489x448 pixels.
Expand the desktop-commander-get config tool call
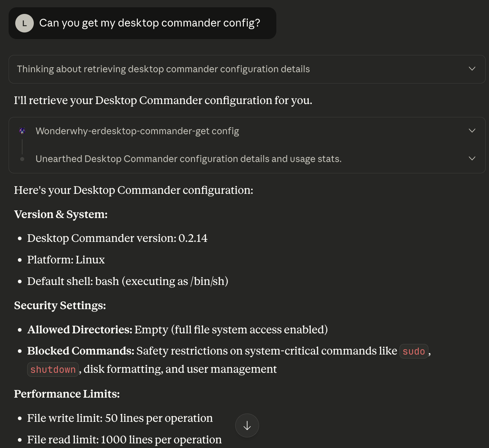coord(472,131)
